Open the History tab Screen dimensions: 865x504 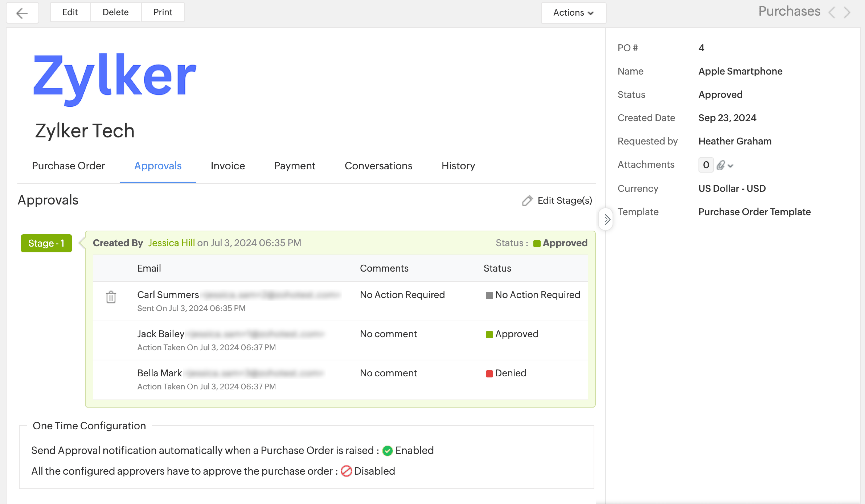tap(458, 166)
